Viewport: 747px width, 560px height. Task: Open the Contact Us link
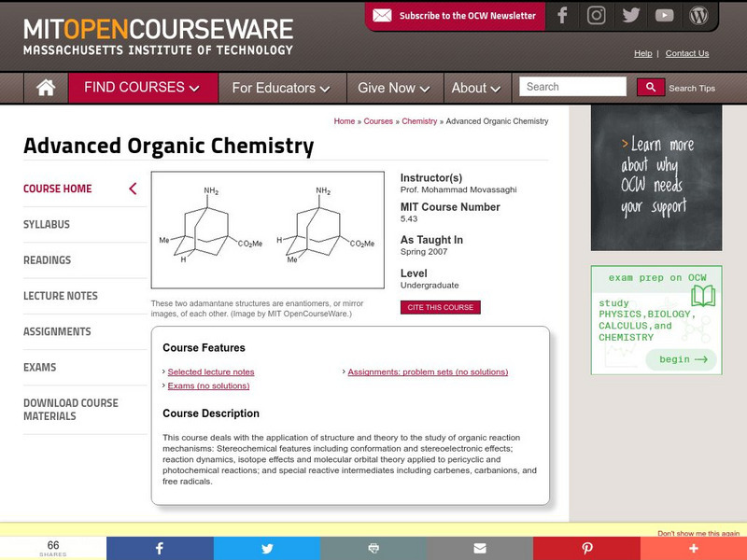687,53
